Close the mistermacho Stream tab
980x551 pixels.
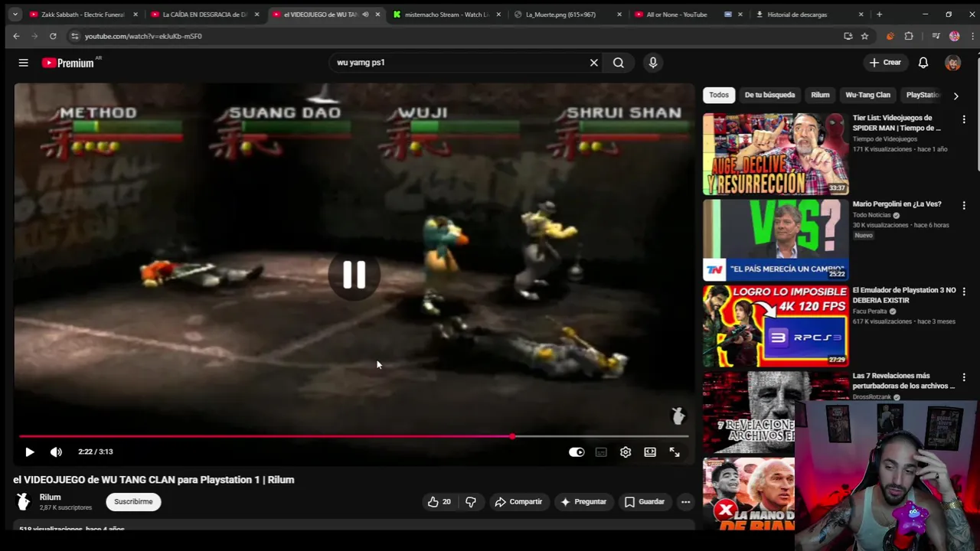pos(498,15)
